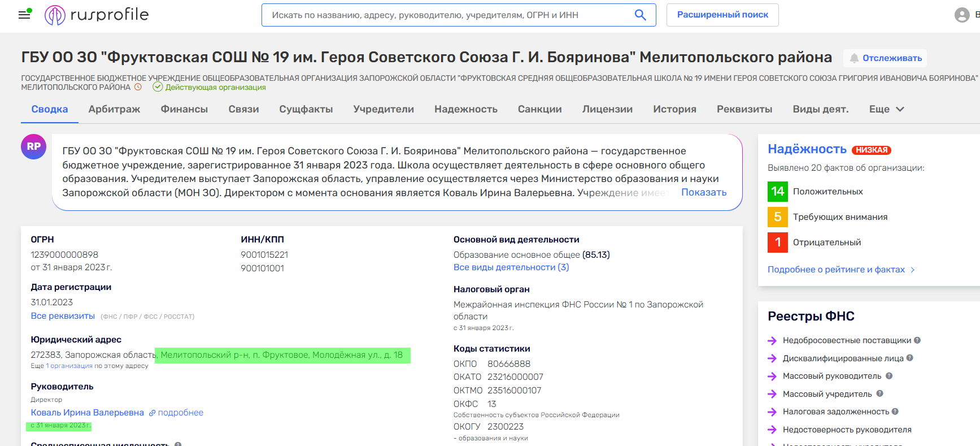Click the RP avatar badge
This screenshot has width=980, height=446.
click(33, 146)
